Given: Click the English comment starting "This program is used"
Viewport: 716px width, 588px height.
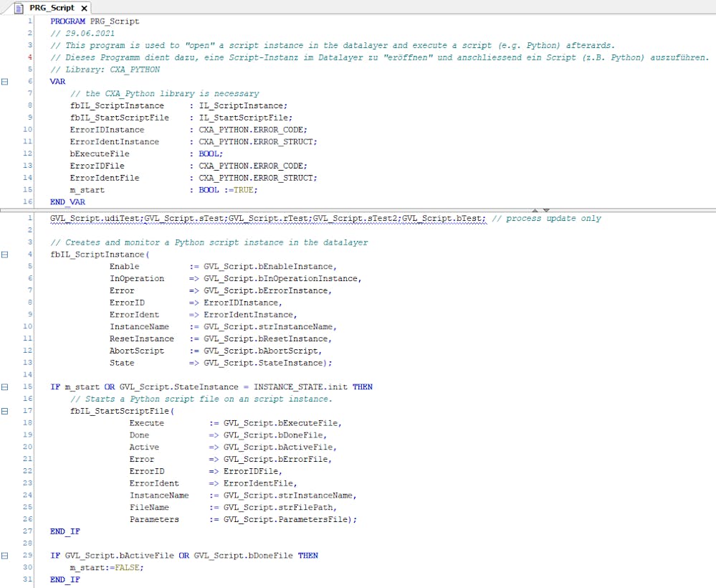Looking at the screenshot, I should pos(333,46).
